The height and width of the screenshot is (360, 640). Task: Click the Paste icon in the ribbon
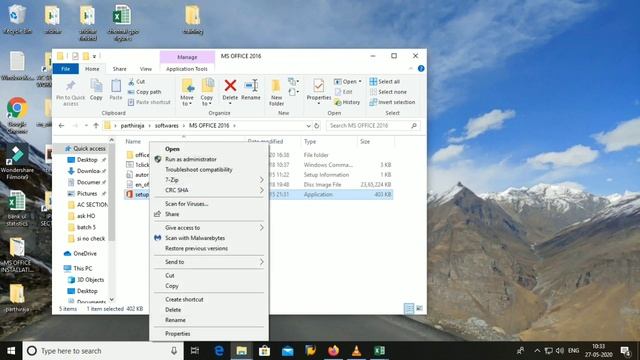[116, 86]
